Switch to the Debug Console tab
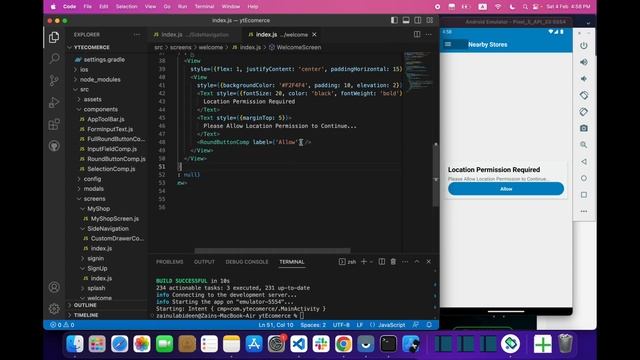Image resolution: width=640 pixels, height=360 pixels. 247,262
